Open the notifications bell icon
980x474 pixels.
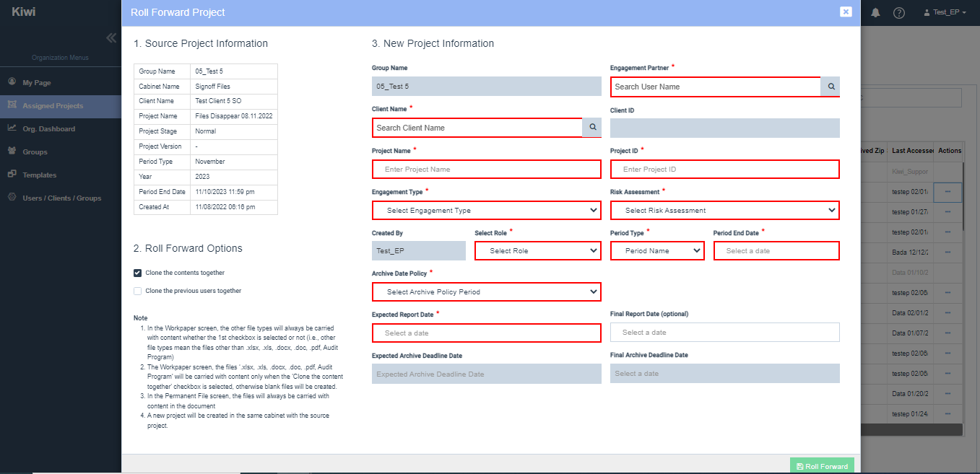point(875,12)
